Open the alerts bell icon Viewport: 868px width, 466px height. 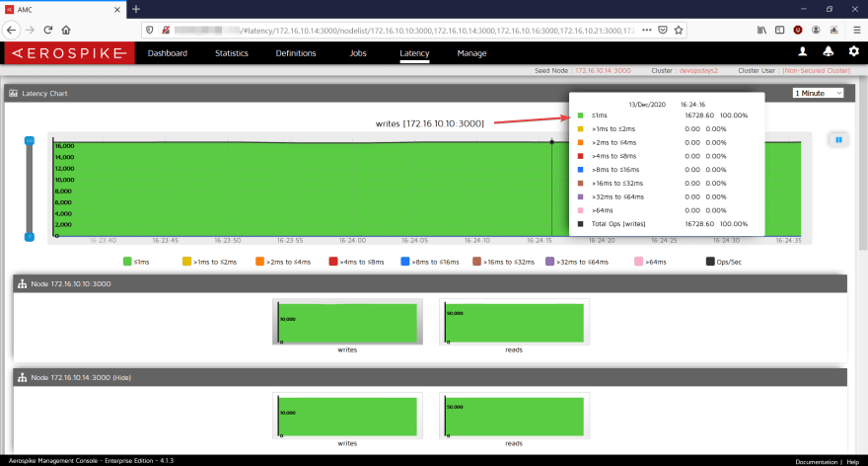coord(829,51)
